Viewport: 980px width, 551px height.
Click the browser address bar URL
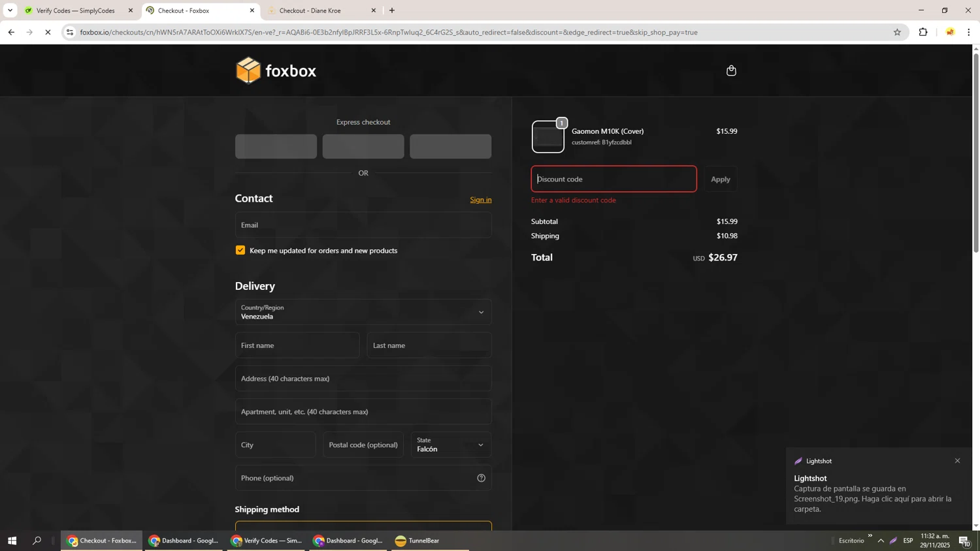coord(389,32)
